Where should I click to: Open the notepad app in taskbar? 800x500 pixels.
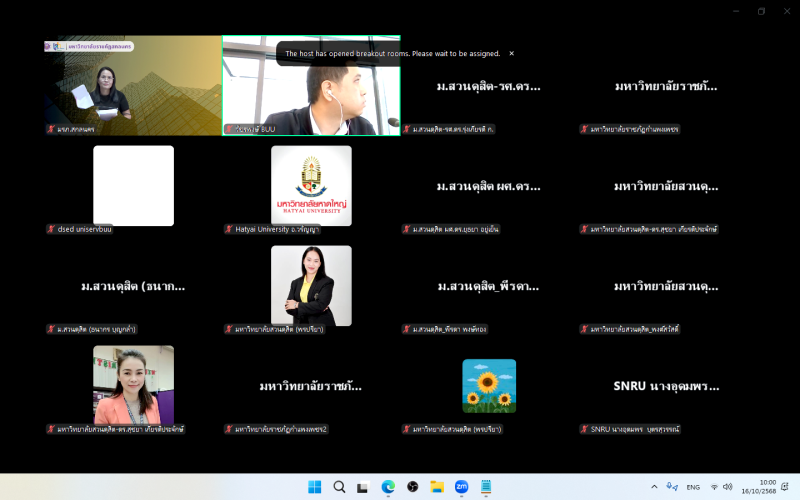(486, 487)
